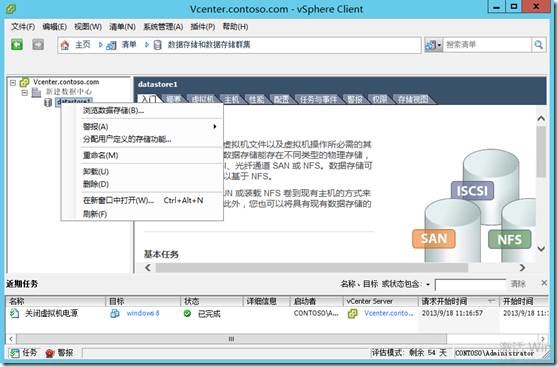The image size is (558, 367).
Task: Switch to the 配置 tab
Action: coord(281,99)
